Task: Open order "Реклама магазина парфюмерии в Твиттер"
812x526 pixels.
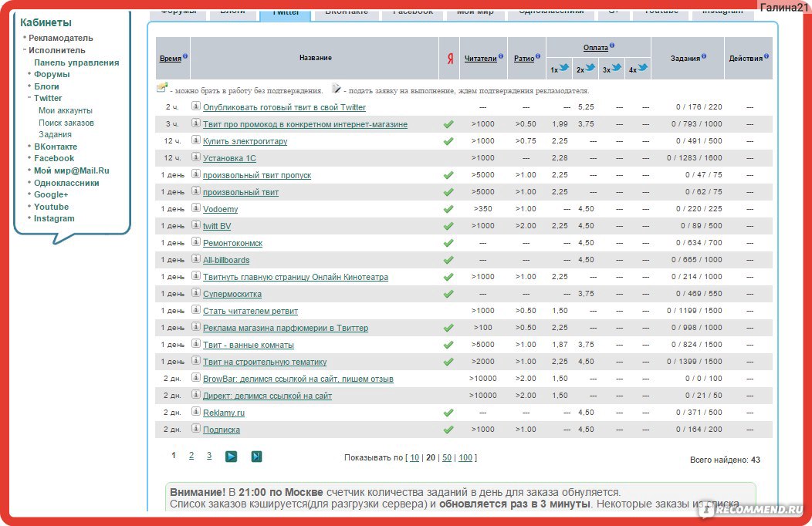Action: tap(286, 327)
